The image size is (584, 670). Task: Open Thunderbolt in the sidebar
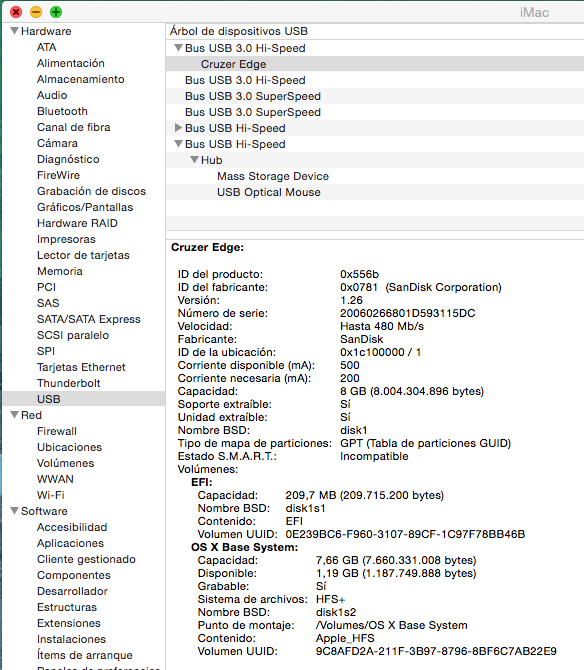click(68, 383)
